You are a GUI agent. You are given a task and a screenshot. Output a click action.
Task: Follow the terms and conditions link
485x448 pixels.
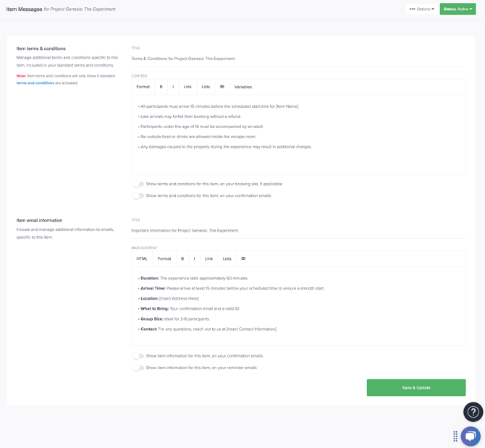coord(35,83)
